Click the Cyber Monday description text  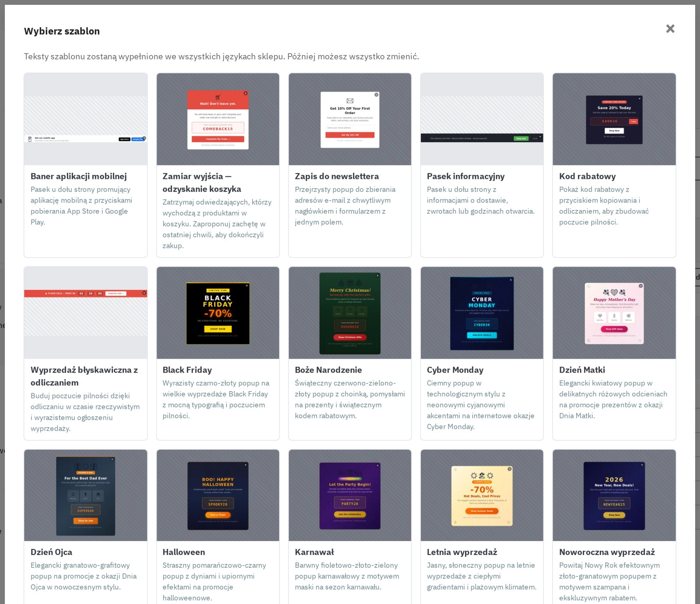481,405
